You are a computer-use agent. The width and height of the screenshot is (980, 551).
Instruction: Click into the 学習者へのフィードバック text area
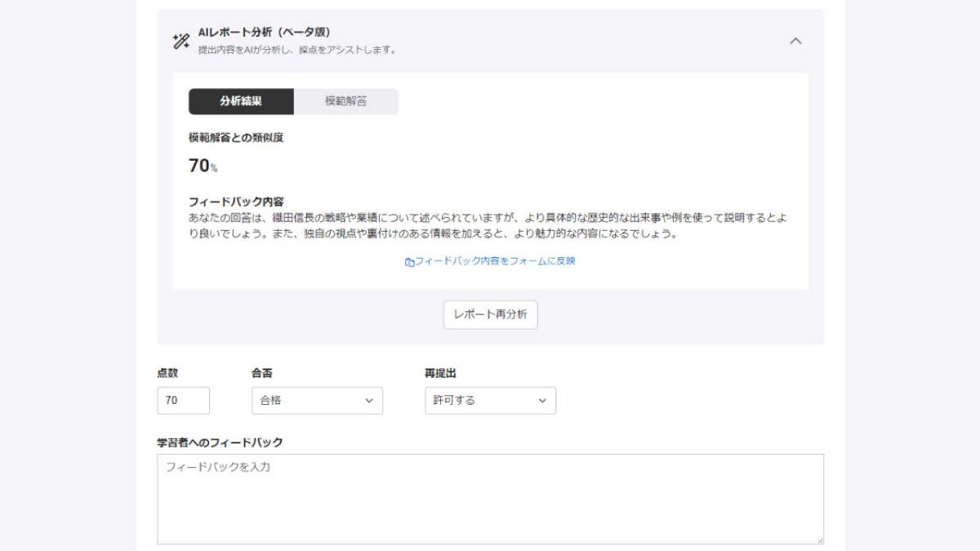490,498
